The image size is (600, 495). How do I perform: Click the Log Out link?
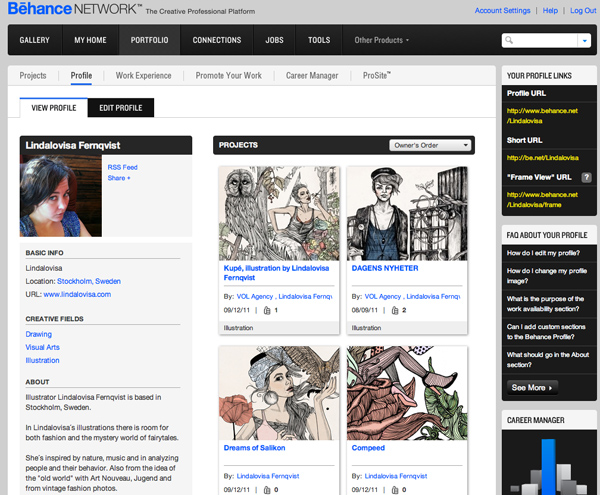[x=583, y=11]
